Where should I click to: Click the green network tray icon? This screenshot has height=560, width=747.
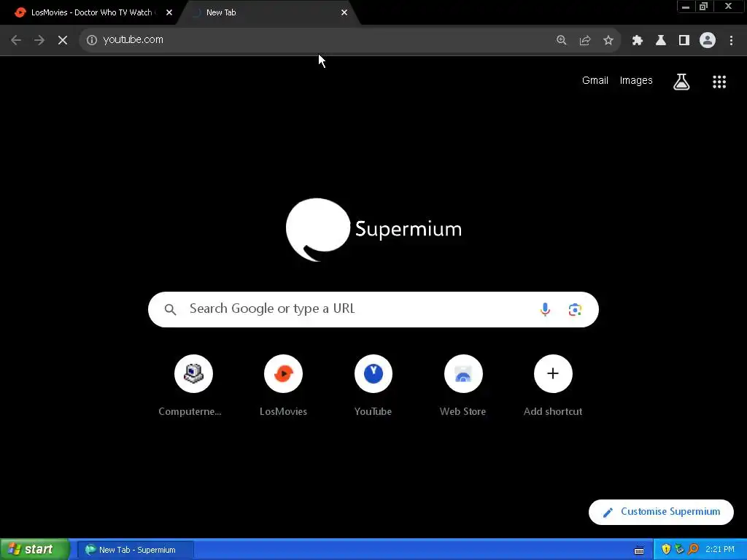tap(679, 549)
